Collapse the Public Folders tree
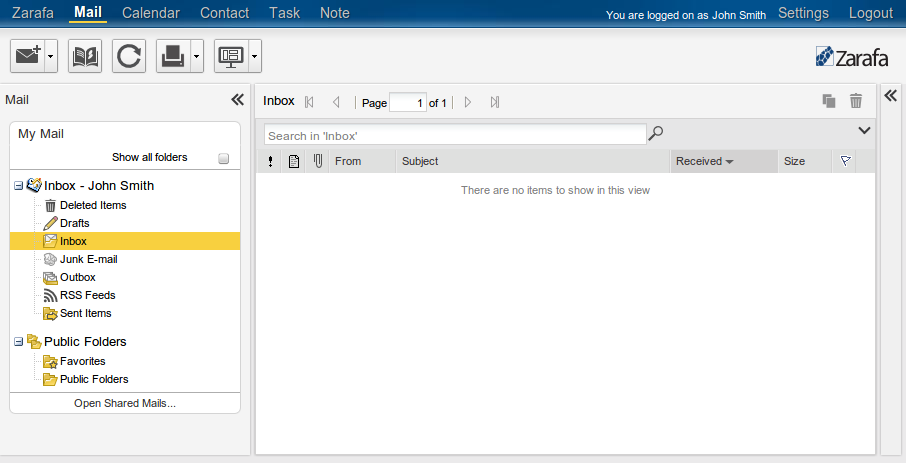Screen dimensions: 906x463 click(18, 342)
